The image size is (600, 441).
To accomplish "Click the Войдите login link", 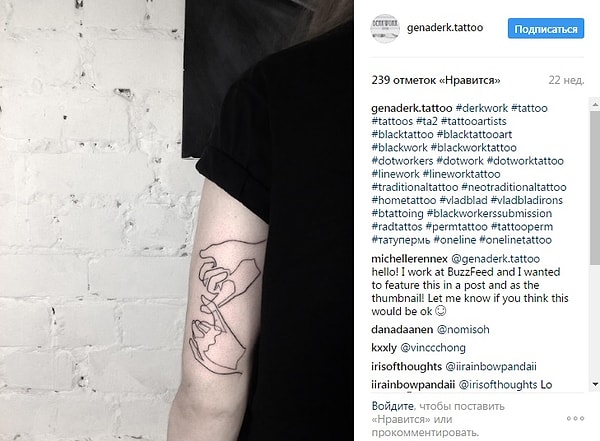I will (393, 406).
